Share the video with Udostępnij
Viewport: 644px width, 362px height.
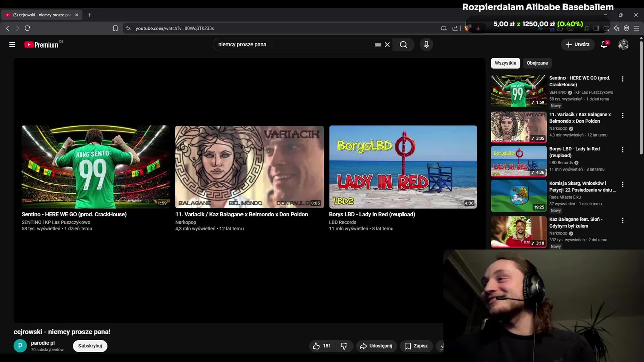tap(376, 346)
